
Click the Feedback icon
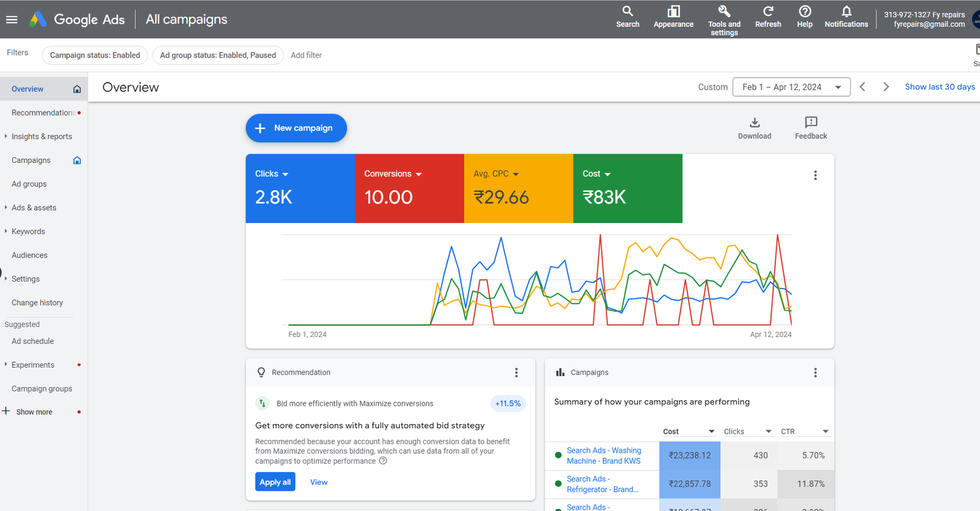click(811, 123)
